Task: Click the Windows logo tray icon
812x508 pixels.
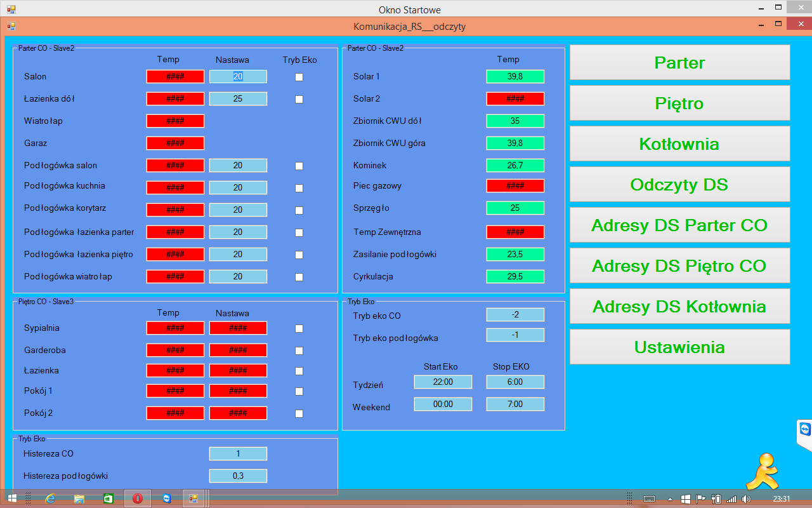Action: [686, 499]
